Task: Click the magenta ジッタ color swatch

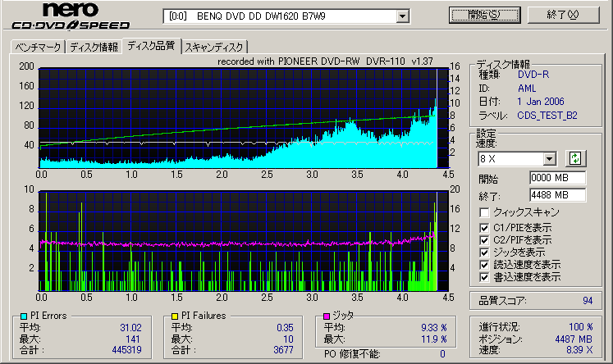Action: (x=327, y=316)
